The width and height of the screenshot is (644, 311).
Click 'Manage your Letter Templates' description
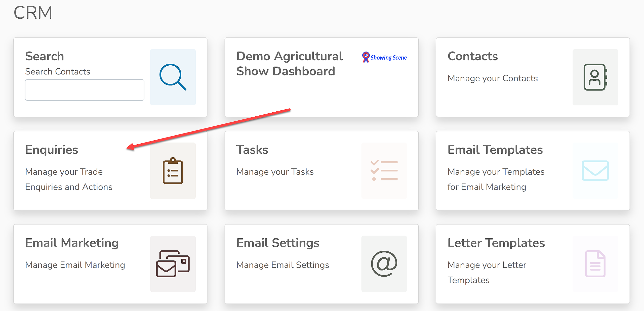click(487, 273)
